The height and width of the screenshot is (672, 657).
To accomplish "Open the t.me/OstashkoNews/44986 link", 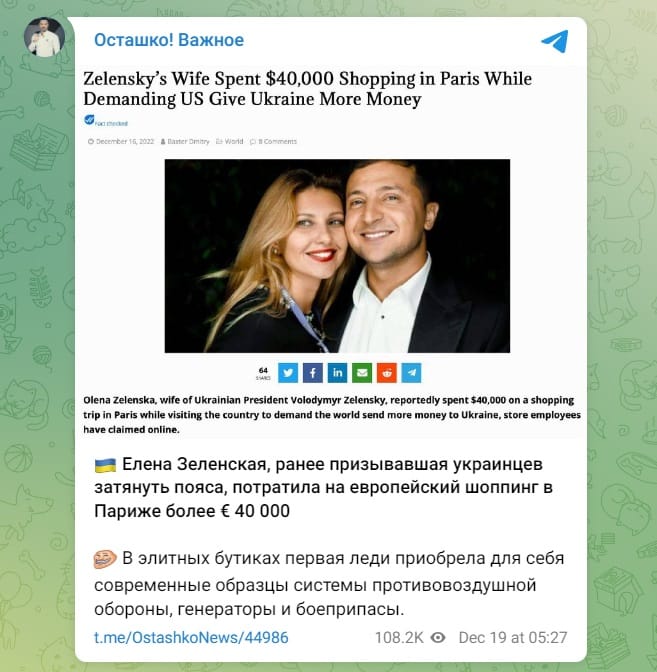I will [191, 638].
